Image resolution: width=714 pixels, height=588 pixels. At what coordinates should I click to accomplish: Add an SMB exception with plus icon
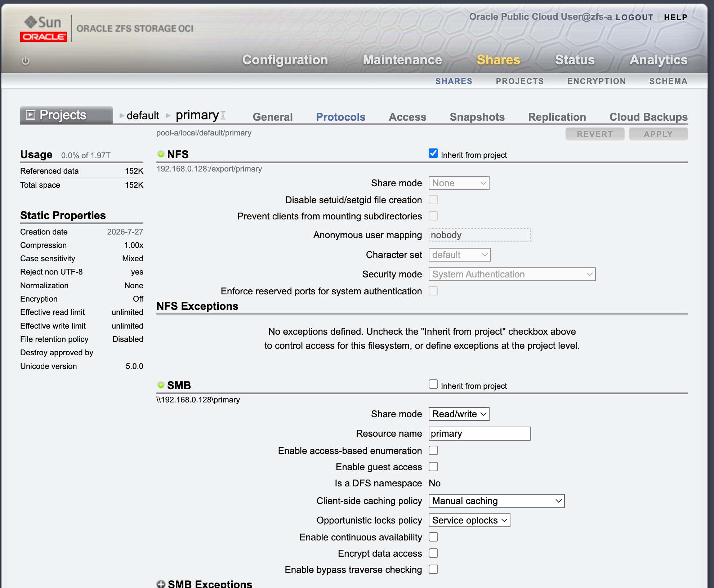(161, 584)
